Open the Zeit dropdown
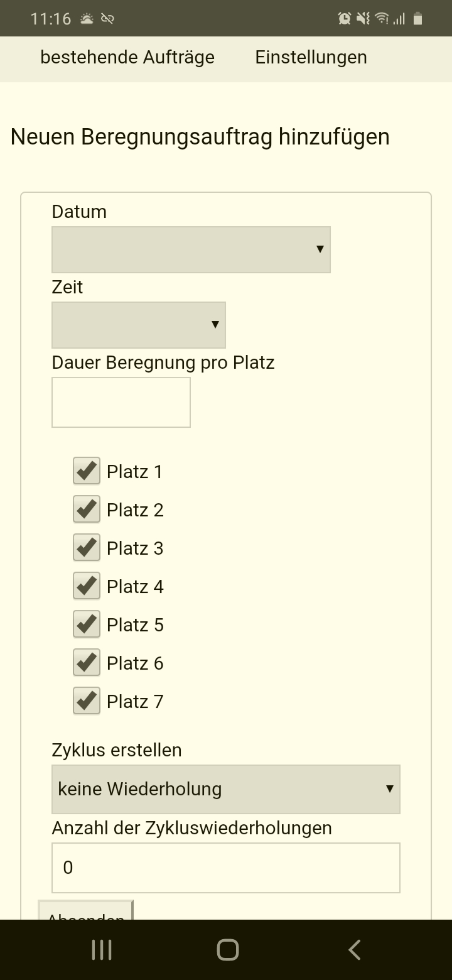This screenshot has width=452, height=980. 138,325
